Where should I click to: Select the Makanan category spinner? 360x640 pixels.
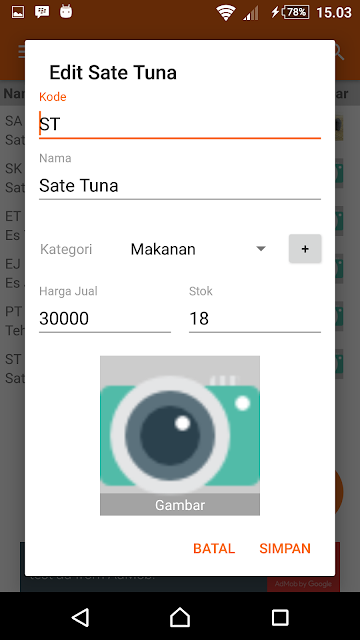tap(198, 249)
